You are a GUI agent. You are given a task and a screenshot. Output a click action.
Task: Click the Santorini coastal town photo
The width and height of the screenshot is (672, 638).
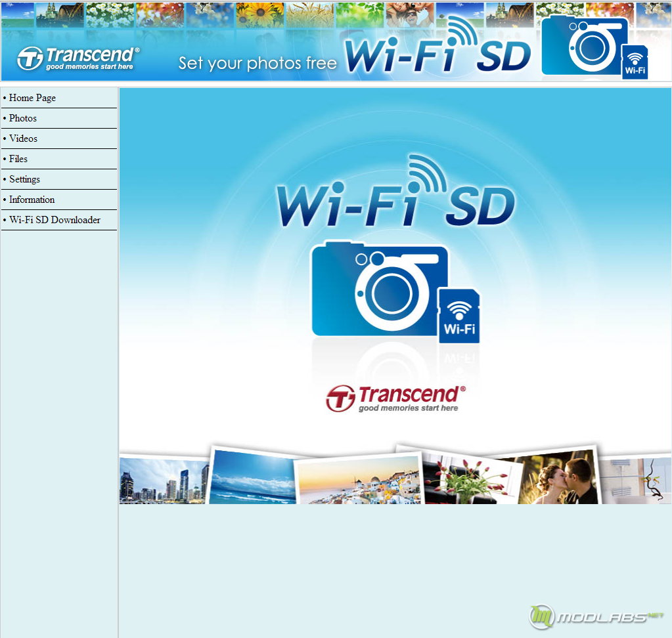pos(359,480)
